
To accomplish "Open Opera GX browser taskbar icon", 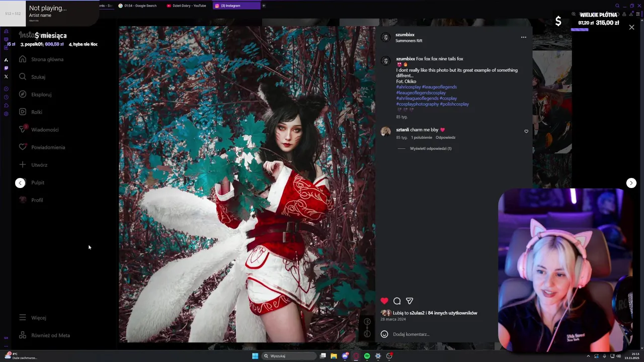I will tap(356, 356).
